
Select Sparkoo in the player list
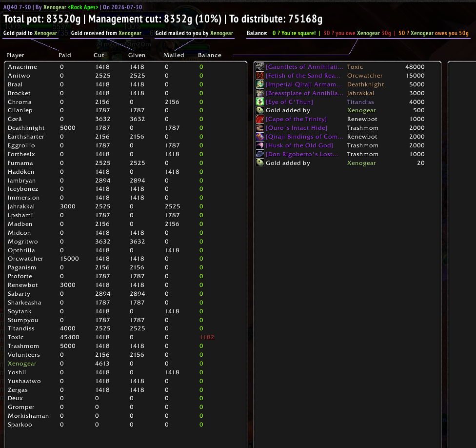(20, 425)
